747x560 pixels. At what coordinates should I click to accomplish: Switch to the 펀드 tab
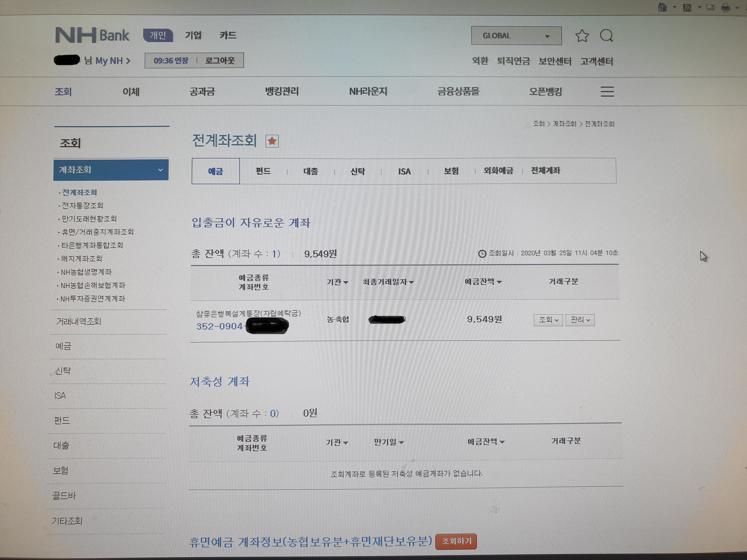[x=263, y=171]
